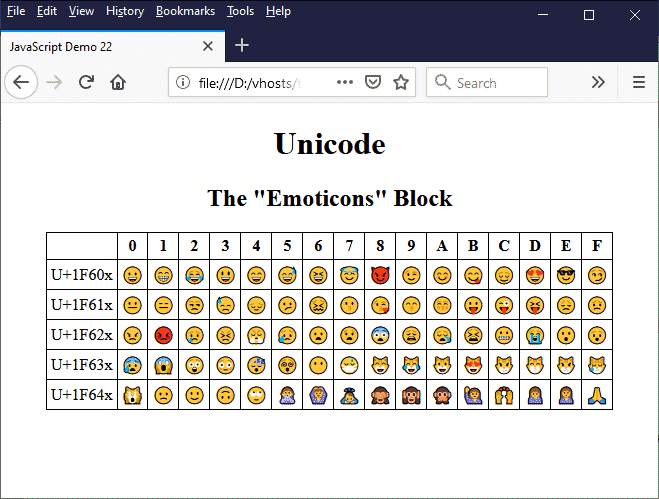Viewport: 659px width, 499px height.
Task: Click the U+1F61x row label
Action: (82, 305)
